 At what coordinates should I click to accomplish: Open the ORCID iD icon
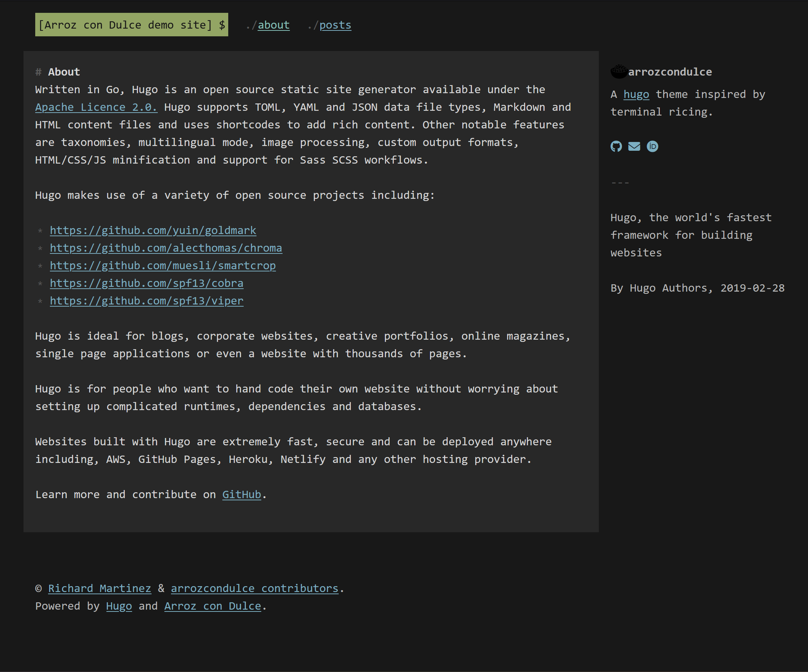coord(652,146)
